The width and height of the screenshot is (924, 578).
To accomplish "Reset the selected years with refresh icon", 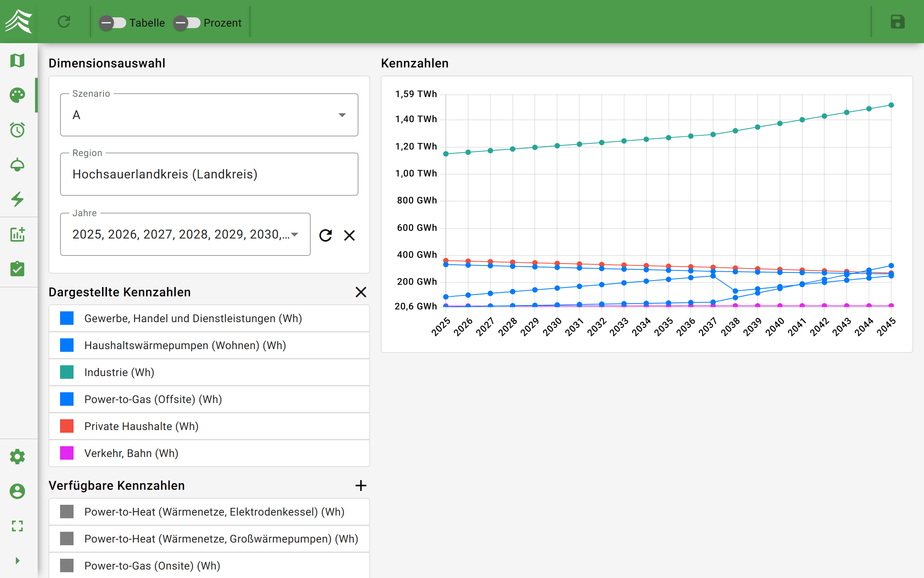I will (x=326, y=235).
